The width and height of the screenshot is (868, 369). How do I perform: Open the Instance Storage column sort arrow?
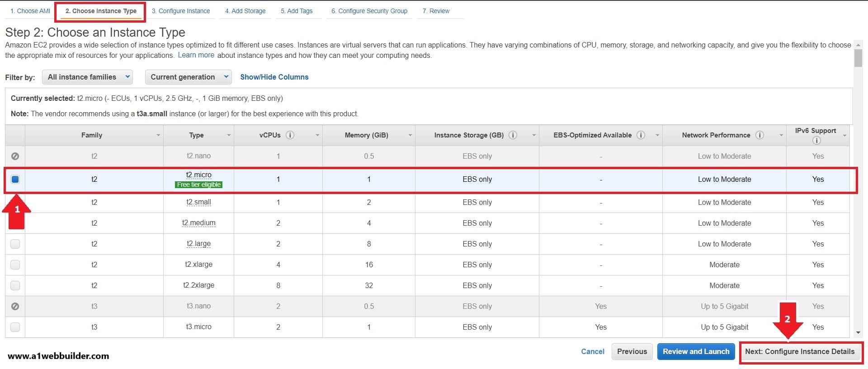coord(534,135)
